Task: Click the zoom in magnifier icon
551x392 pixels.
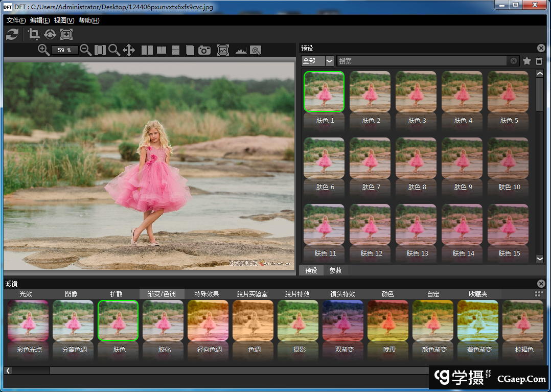Action: [x=44, y=50]
